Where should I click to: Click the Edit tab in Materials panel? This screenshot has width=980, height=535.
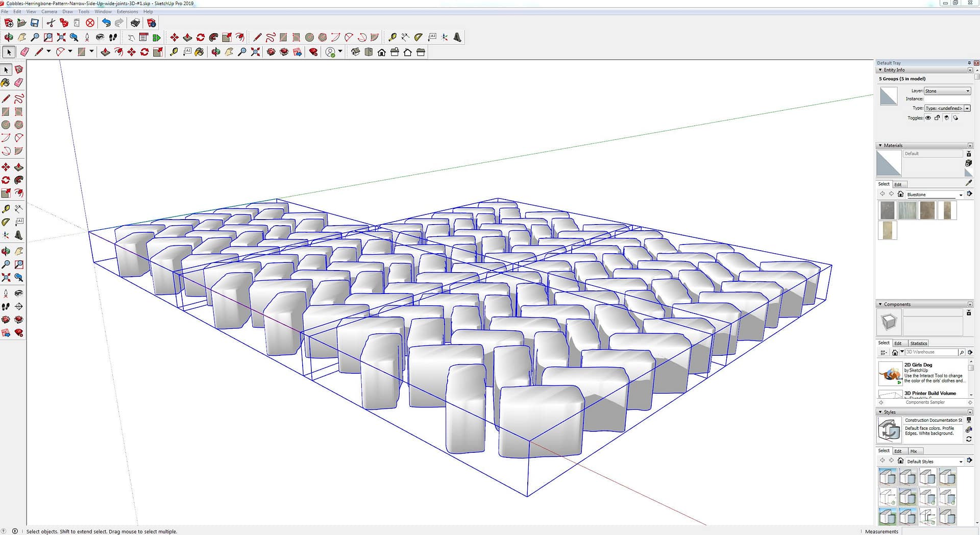tap(898, 184)
